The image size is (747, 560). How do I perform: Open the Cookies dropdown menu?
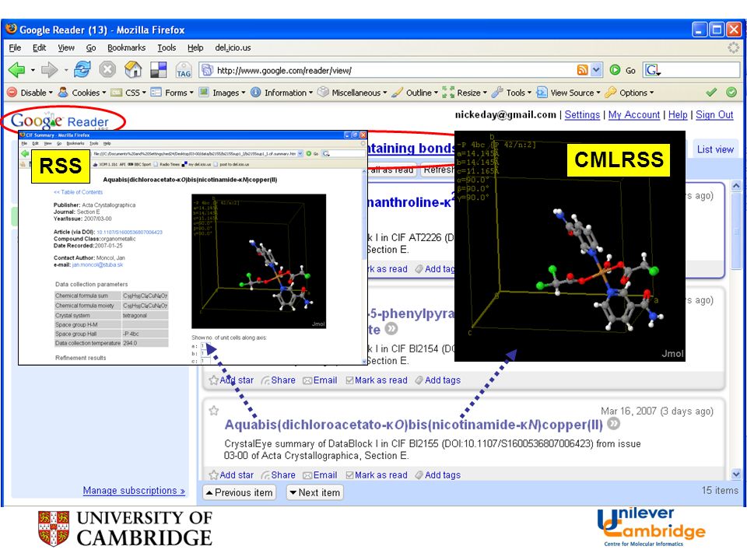pos(82,93)
